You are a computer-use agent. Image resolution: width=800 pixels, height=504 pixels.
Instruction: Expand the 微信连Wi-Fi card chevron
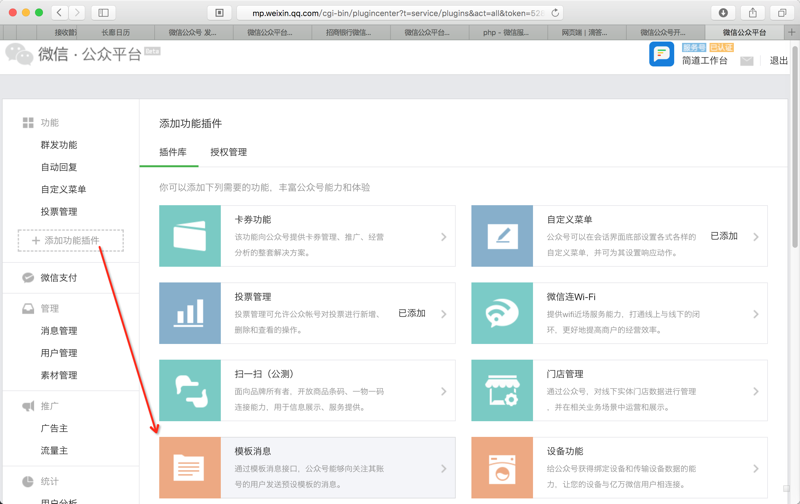756,314
